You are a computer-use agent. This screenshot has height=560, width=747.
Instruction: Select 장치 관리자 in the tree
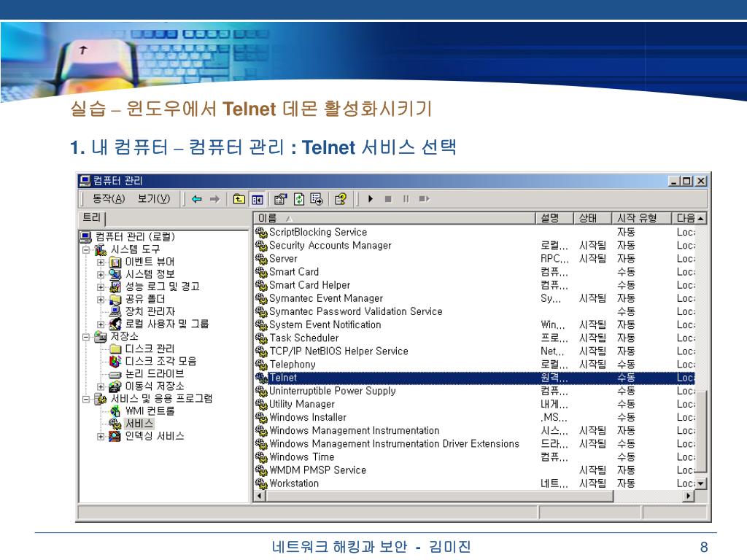[x=150, y=311]
